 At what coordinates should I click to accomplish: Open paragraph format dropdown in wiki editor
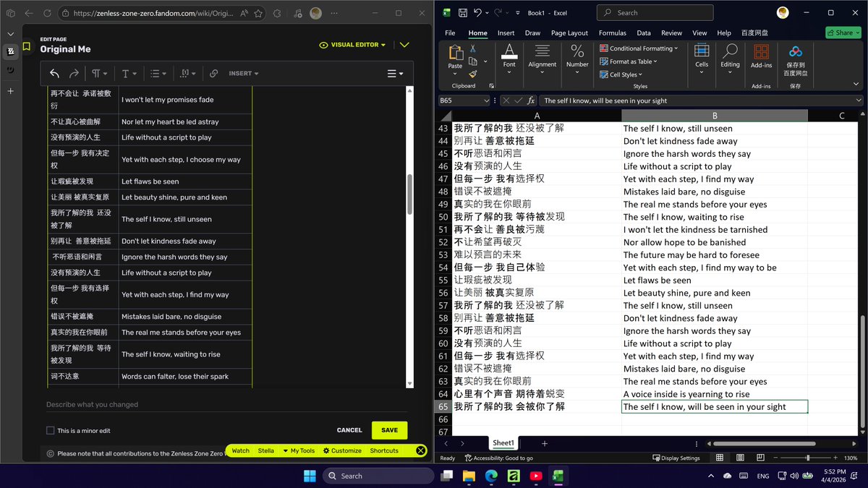coord(99,74)
